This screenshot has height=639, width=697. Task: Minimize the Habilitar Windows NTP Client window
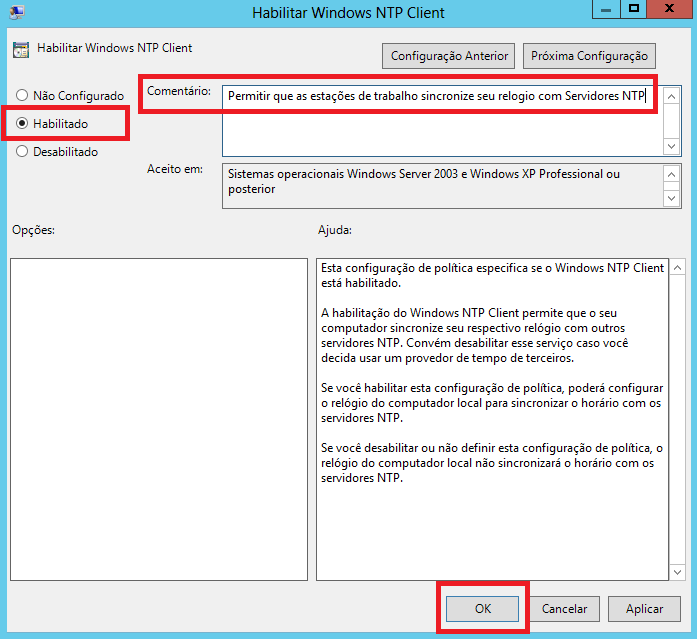606,9
